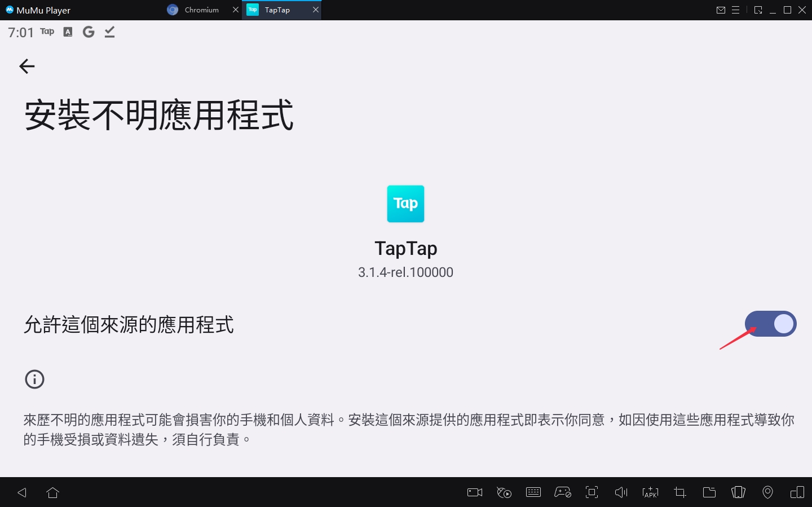Click the Google G status icon
812x507 pixels.
pos(89,32)
